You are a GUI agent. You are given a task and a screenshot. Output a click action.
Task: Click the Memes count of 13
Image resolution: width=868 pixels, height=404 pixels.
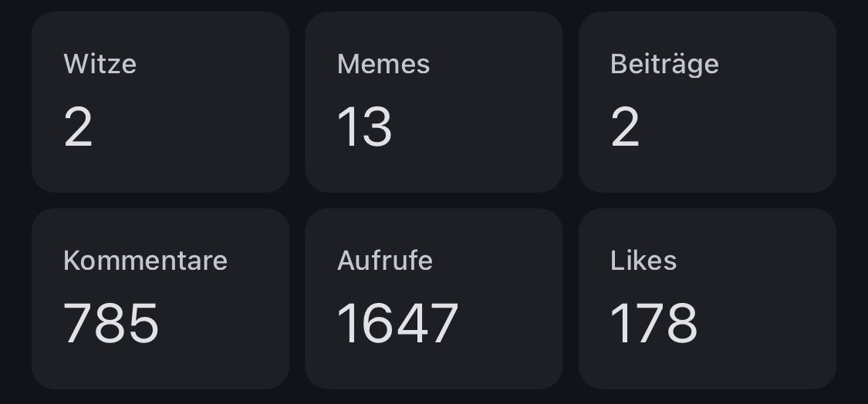364,127
